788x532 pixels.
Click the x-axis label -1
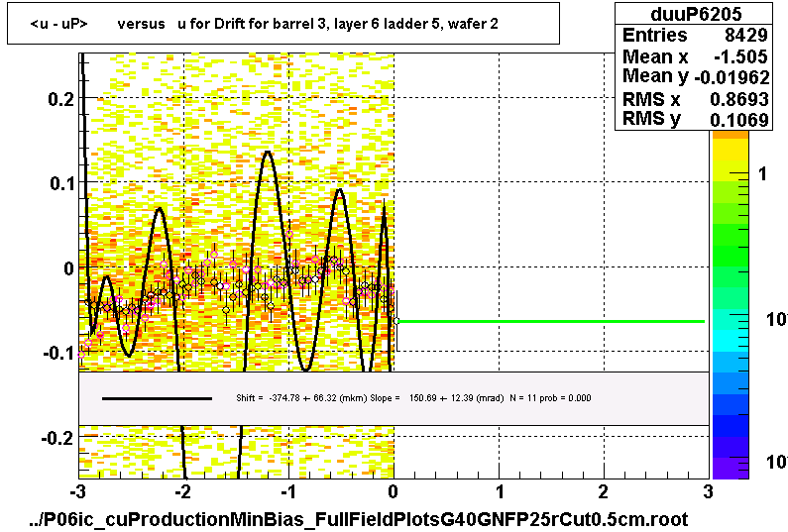288,492
